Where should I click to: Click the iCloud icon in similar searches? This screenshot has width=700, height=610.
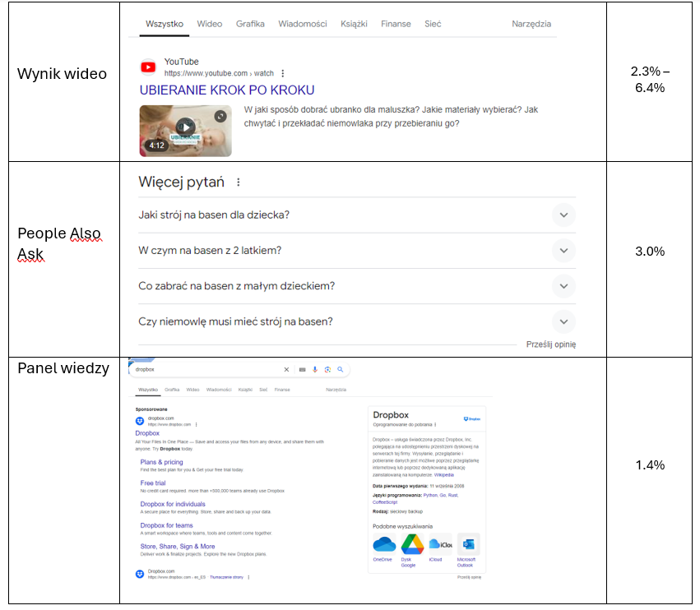click(x=440, y=544)
